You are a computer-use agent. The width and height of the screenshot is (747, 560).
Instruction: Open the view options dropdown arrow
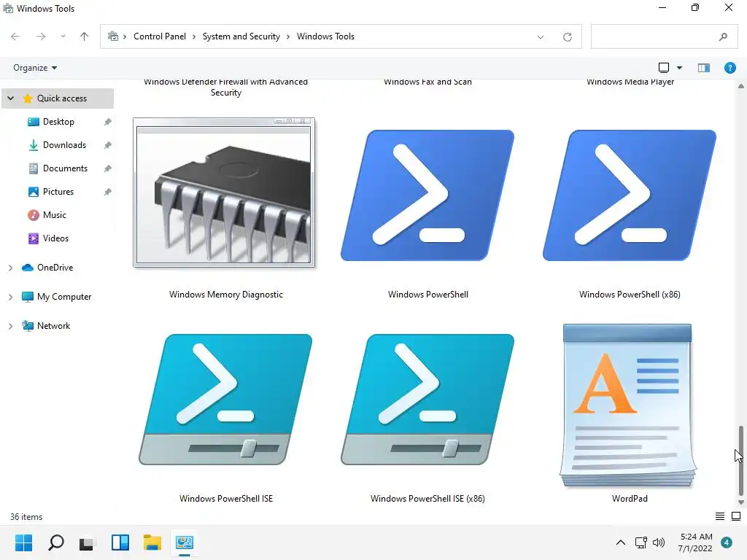tap(679, 68)
